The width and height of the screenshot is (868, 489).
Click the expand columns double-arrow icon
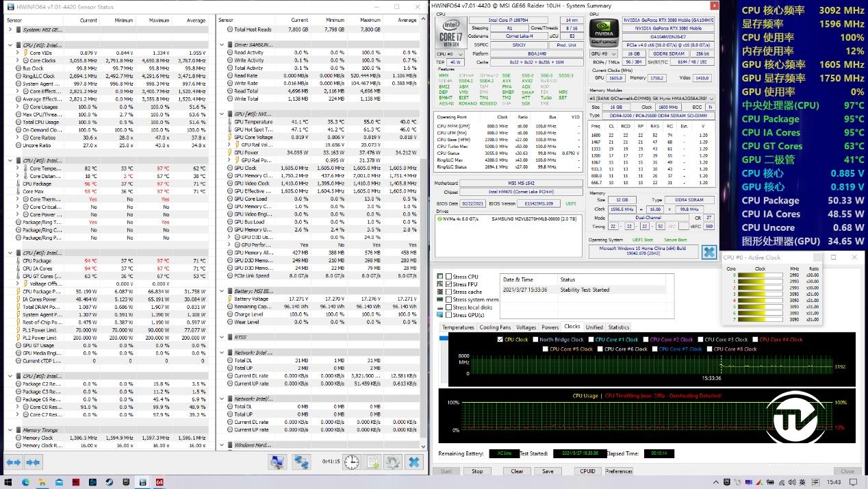14,462
